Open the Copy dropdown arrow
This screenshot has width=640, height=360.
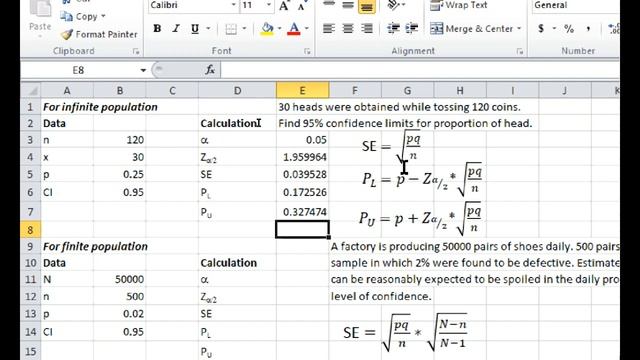click(103, 16)
